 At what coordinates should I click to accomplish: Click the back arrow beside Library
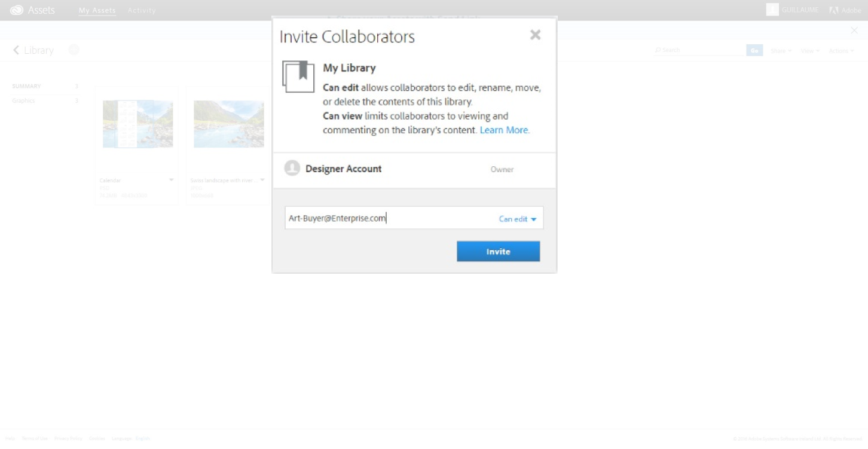point(16,50)
